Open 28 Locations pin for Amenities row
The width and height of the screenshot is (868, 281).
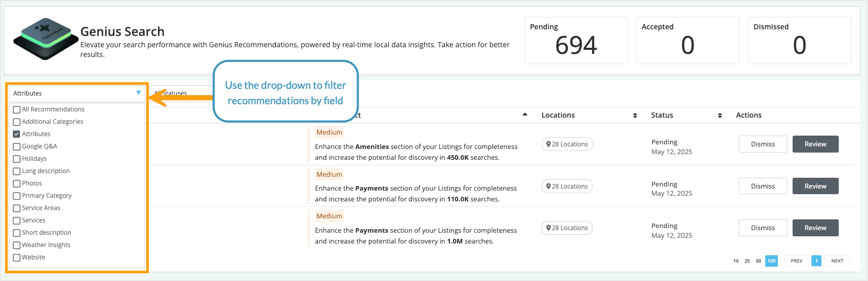pyautogui.click(x=567, y=144)
